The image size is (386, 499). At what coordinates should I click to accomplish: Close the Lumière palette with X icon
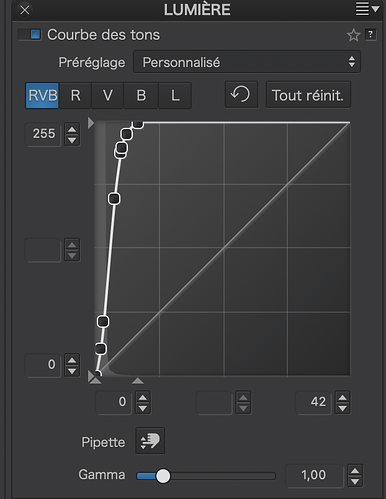pos(25,10)
